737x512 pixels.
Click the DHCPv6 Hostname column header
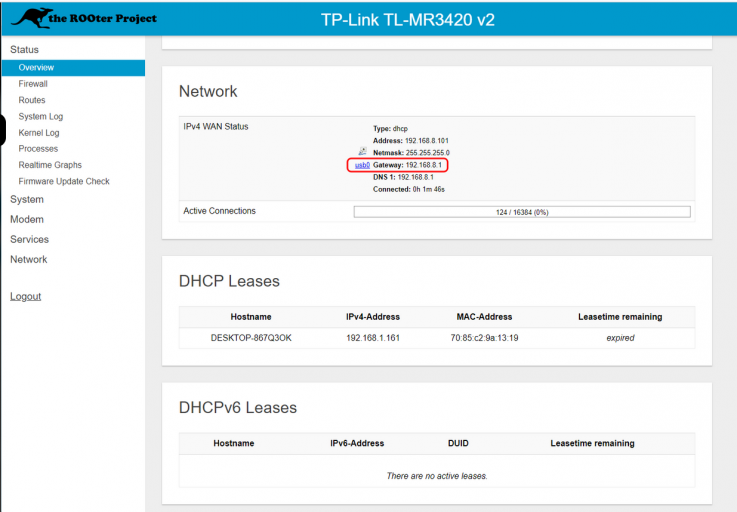point(234,443)
